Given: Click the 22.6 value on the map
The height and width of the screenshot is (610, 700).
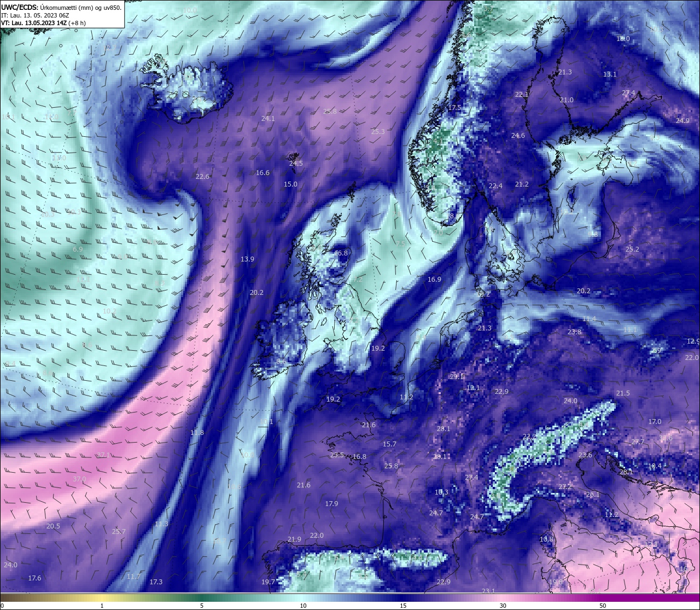Looking at the screenshot, I should coord(202,177).
